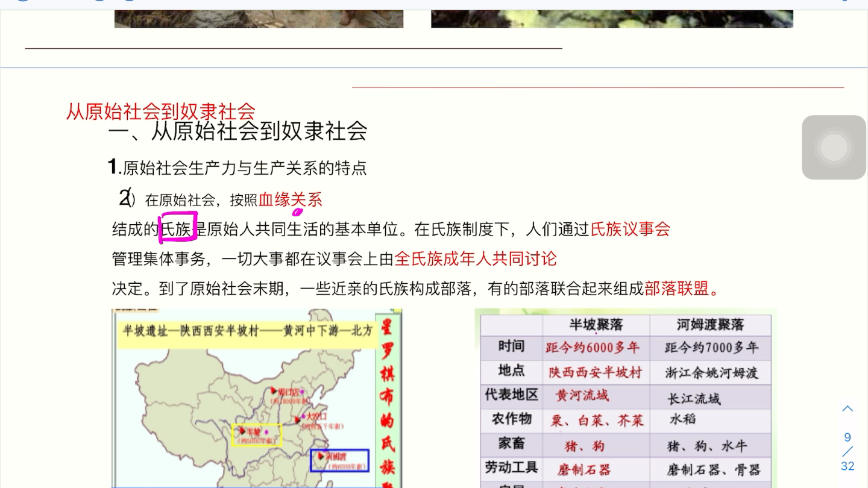Click the red 猪、狗 cell under 半坡聚落
Viewport: 868px width, 488px height.
585,446
